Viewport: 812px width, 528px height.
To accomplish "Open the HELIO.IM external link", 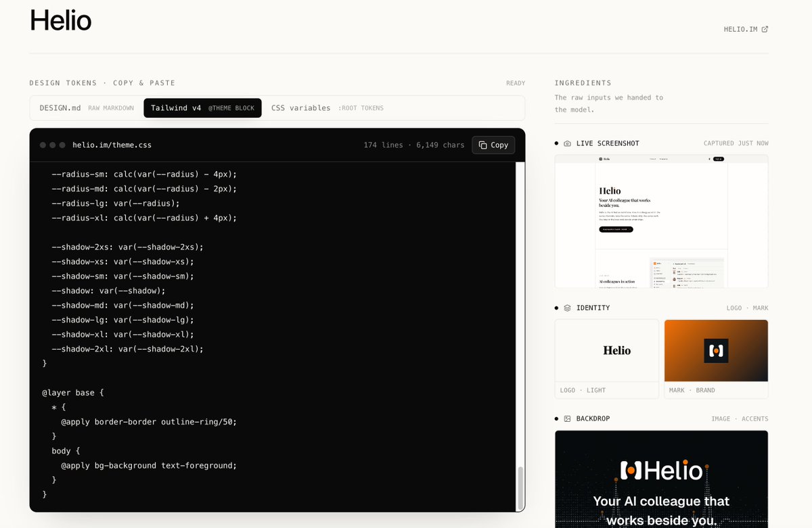I will [746, 29].
